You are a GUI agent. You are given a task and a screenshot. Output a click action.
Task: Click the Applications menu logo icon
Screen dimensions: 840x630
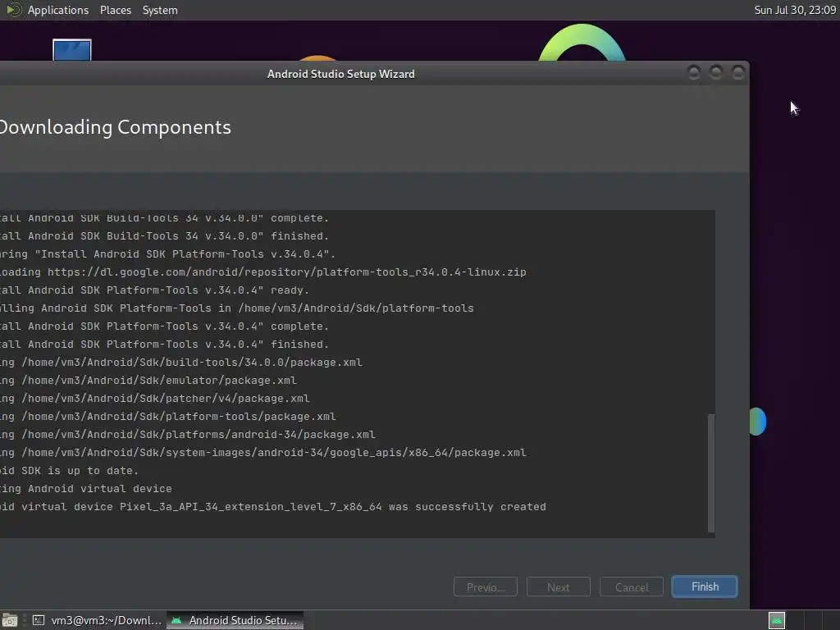click(13, 10)
